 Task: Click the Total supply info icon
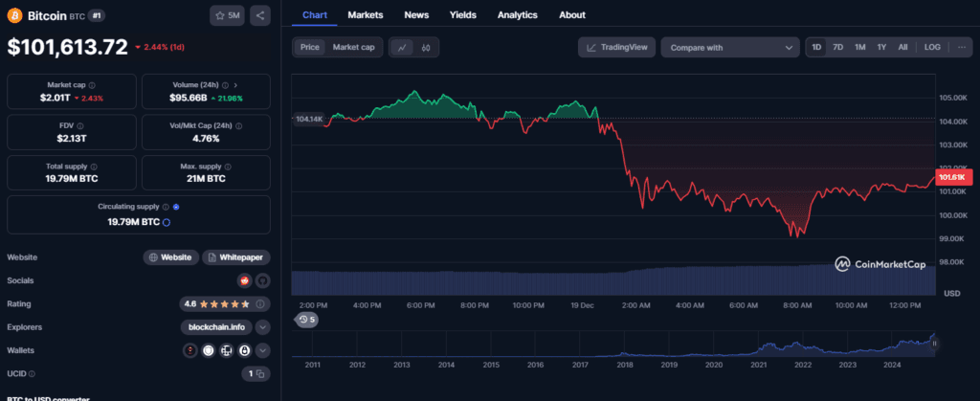[94, 167]
